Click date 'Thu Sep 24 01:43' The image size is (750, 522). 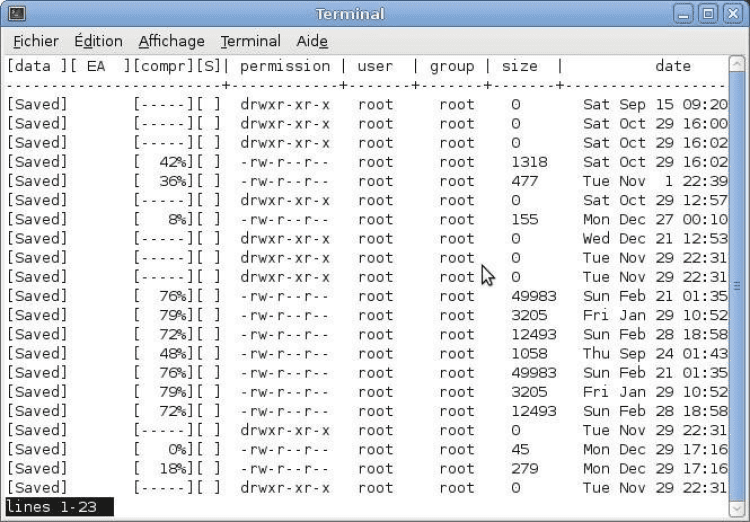pyautogui.click(x=655, y=354)
